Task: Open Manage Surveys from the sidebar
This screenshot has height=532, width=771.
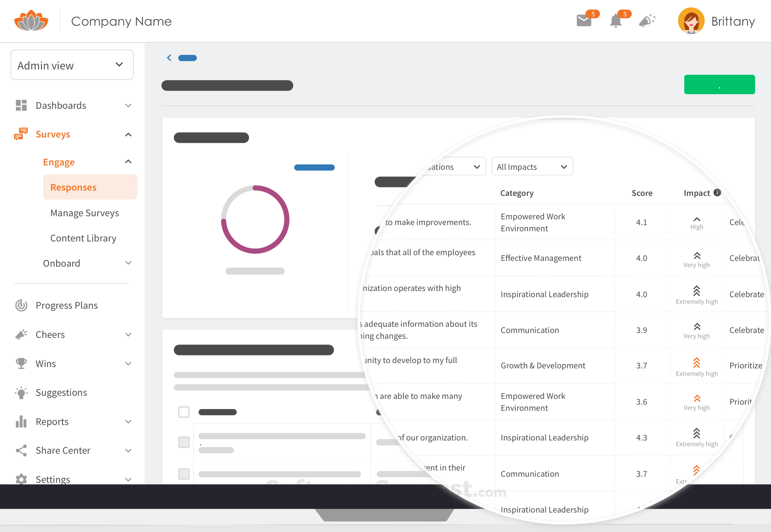Action: 84,213
